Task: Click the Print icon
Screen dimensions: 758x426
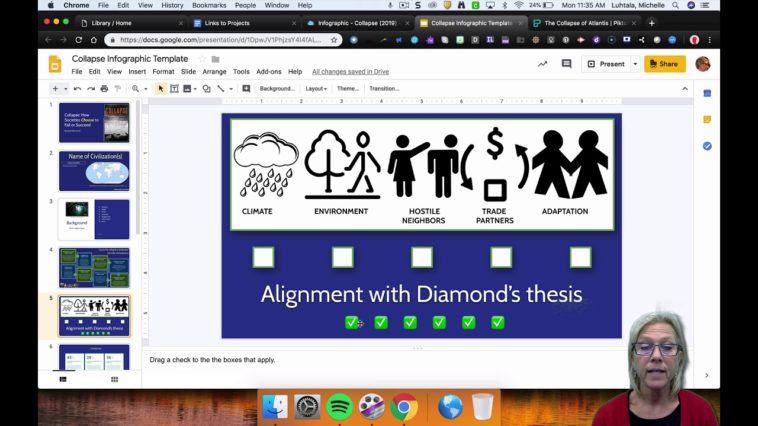Action: 104,88
